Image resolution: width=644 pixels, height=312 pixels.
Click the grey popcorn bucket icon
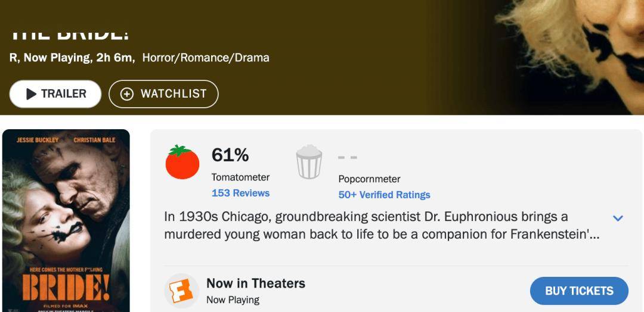(309, 162)
